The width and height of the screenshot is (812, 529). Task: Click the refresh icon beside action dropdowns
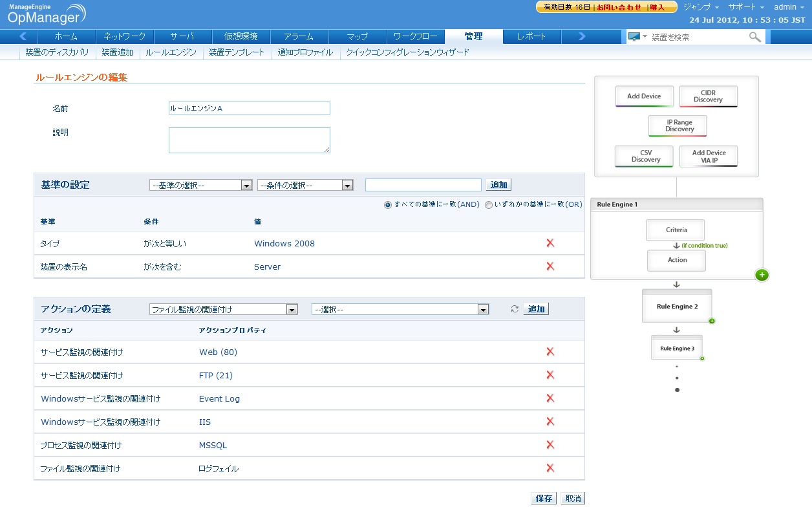click(x=515, y=309)
